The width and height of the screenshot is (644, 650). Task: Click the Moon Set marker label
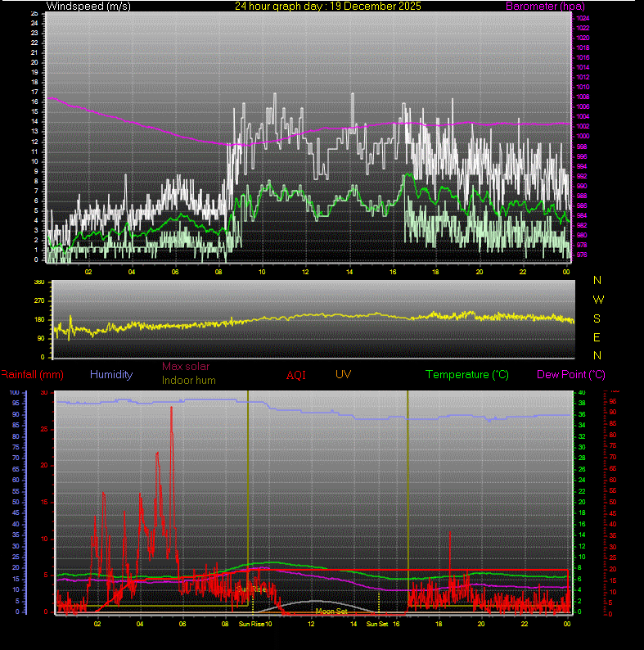pyautogui.click(x=331, y=611)
